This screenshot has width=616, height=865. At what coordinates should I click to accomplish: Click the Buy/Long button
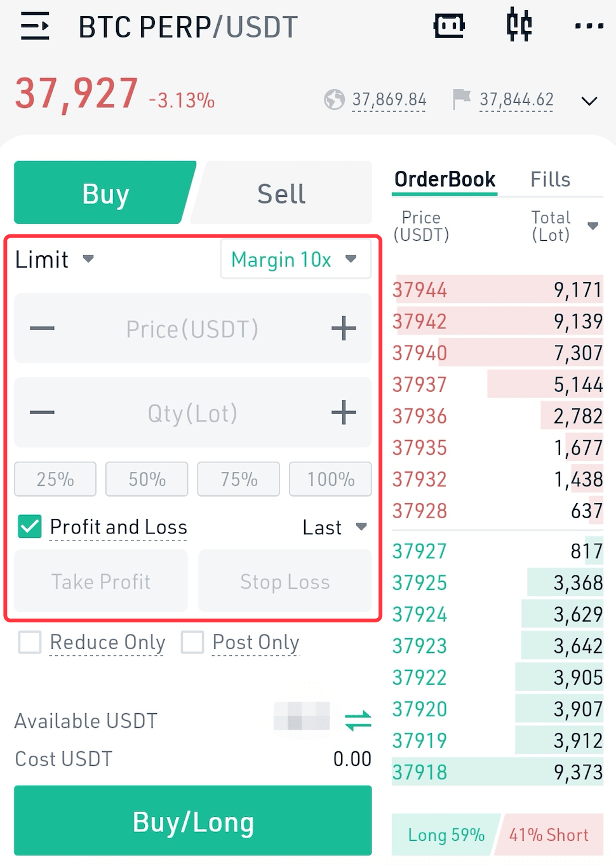(x=193, y=821)
